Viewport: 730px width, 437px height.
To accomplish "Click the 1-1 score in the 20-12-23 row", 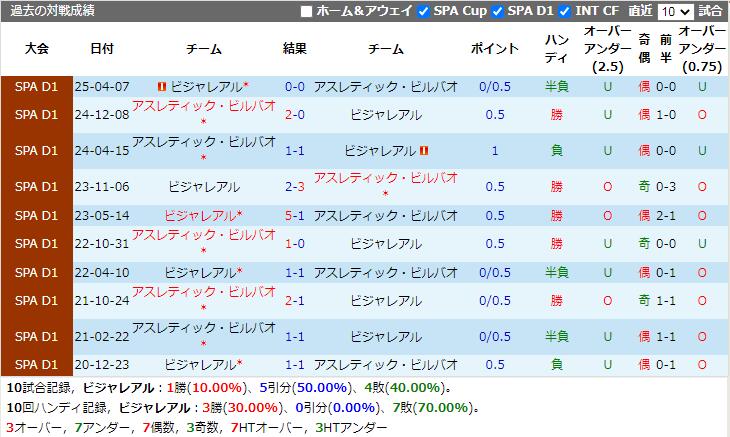I will coord(295,364).
